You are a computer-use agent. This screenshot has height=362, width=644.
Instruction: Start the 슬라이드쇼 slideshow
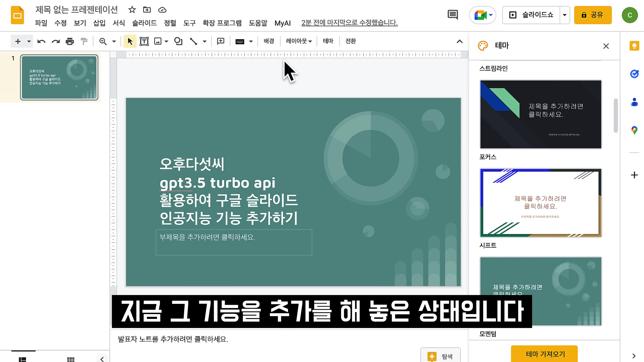[531, 15]
